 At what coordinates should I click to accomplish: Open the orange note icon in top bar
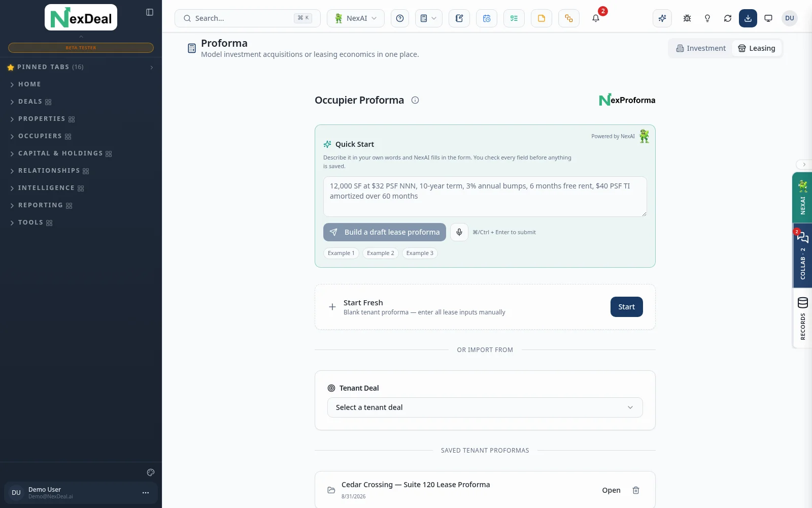point(542,18)
